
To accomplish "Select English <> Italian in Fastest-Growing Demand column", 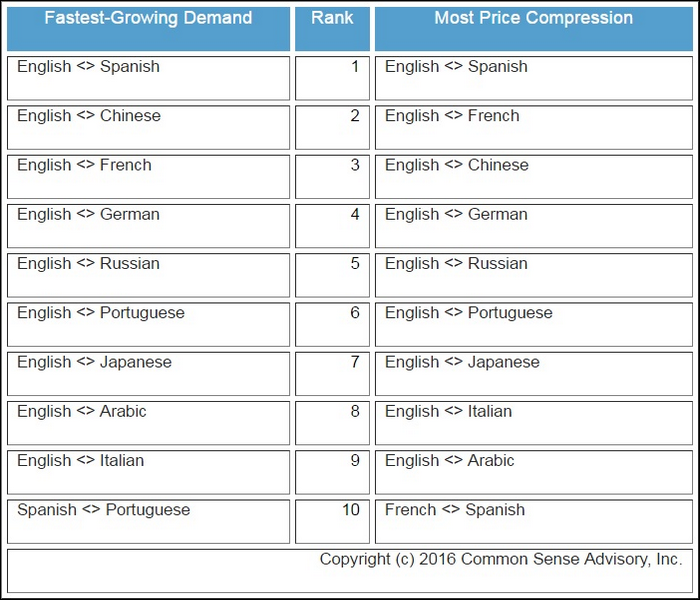I will (x=80, y=461).
